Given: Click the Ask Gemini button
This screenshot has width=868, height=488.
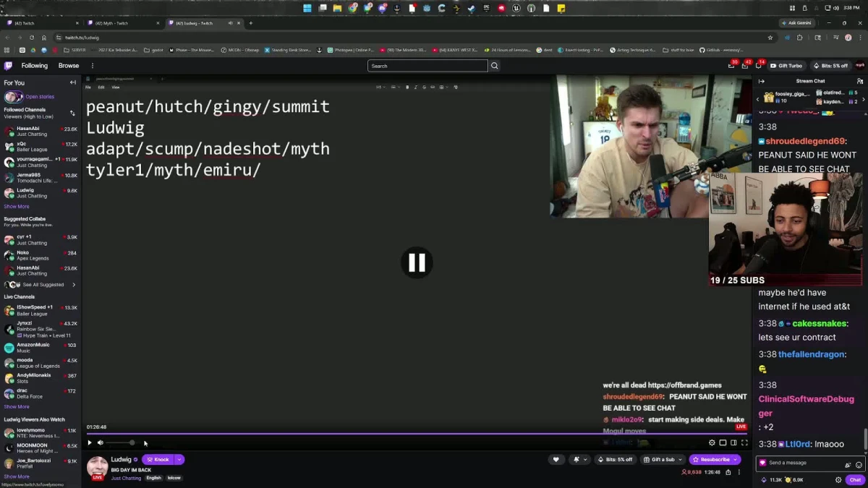Looking at the screenshot, I should (796, 23).
